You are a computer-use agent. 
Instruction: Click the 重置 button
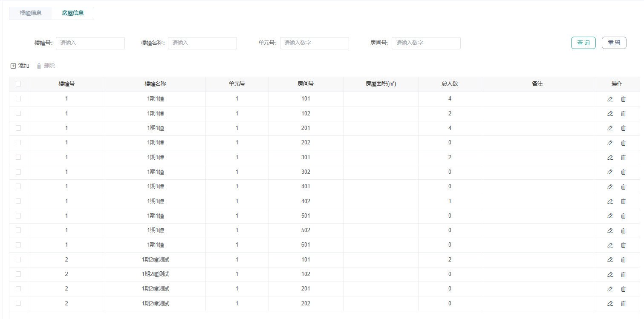(x=614, y=43)
